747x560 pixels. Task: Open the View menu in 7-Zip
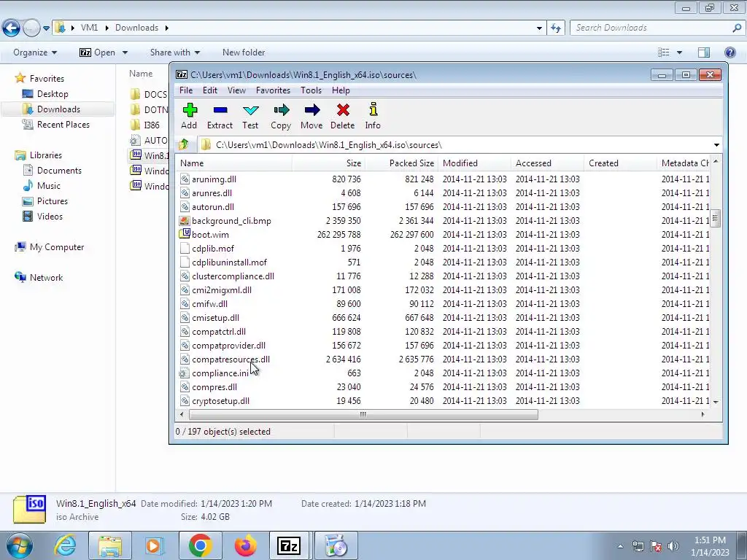(x=237, y=90)
